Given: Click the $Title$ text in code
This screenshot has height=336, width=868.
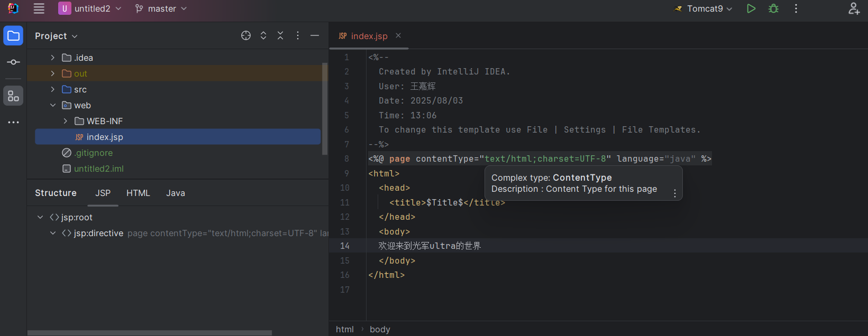Looking at the screenshot, I should pos(445,202).
